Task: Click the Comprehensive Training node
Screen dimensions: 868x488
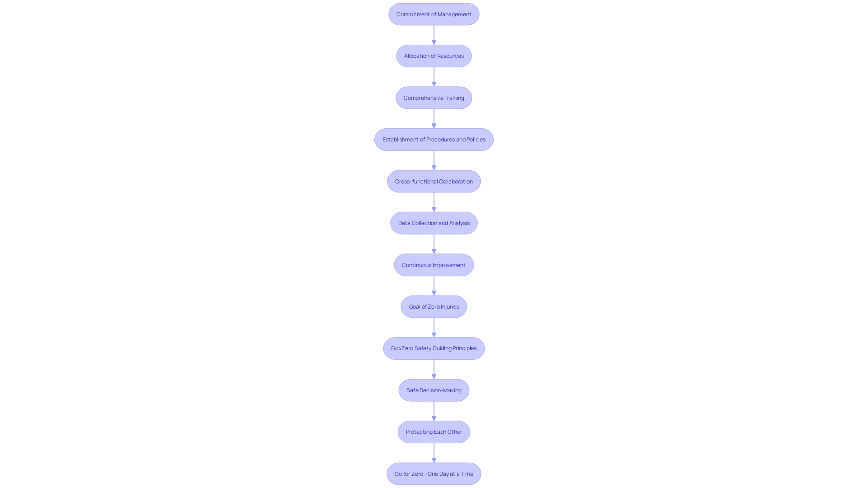Action: pos(434,98)
